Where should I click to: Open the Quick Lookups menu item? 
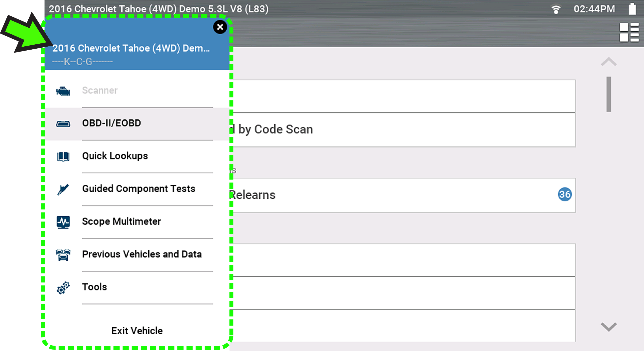pyautogui.click(x=115, y=156)
